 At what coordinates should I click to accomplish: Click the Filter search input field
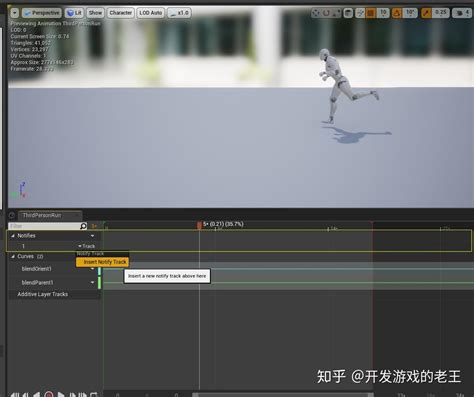tap(44, 226)
